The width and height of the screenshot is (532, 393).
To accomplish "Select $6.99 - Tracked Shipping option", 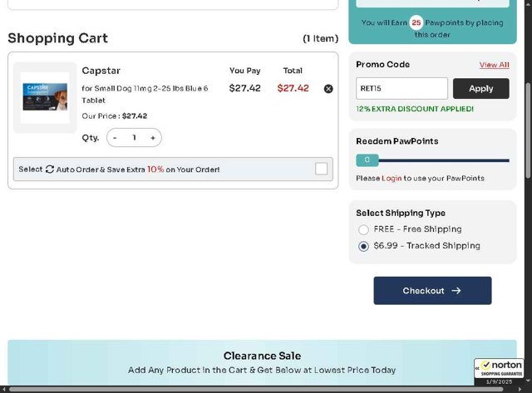I will coord(363,246).
